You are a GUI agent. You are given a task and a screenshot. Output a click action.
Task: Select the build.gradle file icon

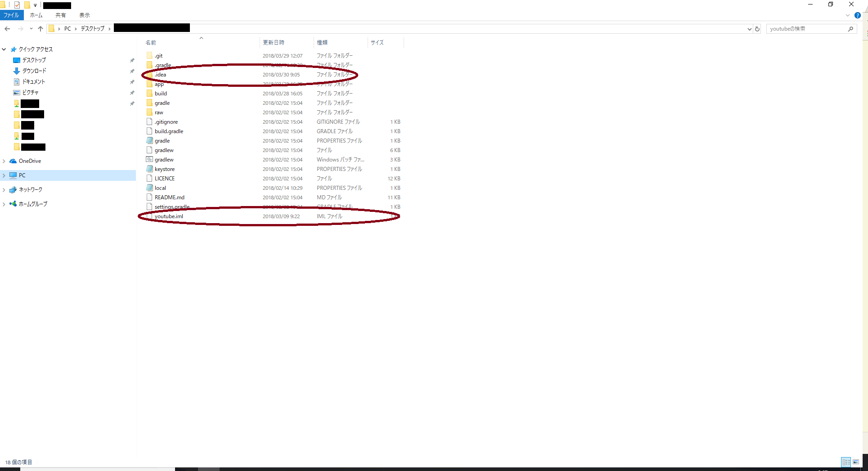(149, 131)
